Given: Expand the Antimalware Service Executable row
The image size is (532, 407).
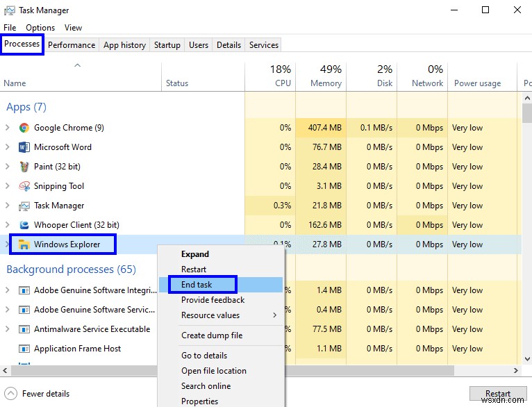Looking at the screenshot, I should 8,329.
